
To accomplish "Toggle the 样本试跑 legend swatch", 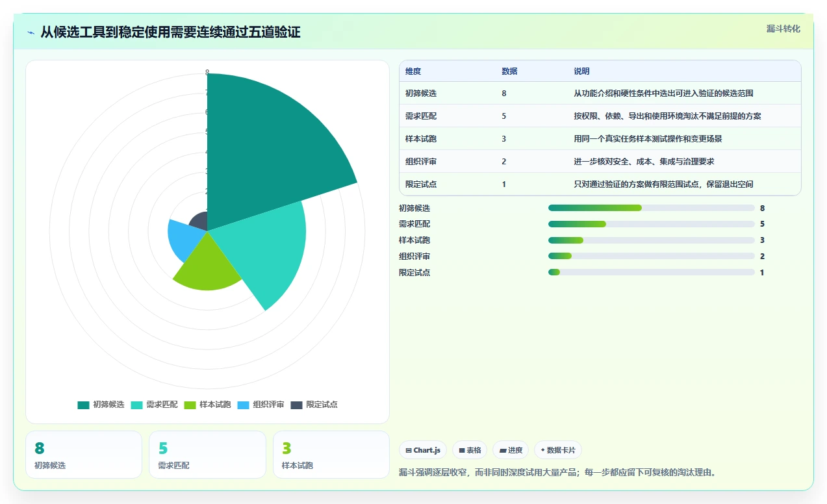I will coord(190,405).
